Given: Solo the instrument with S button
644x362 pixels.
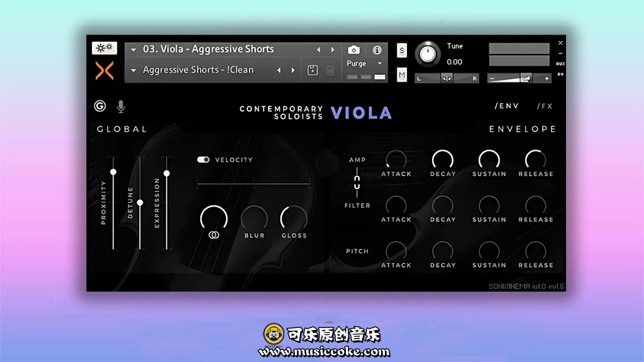Looking at the screenshot, I should click(x=402, y=50).
